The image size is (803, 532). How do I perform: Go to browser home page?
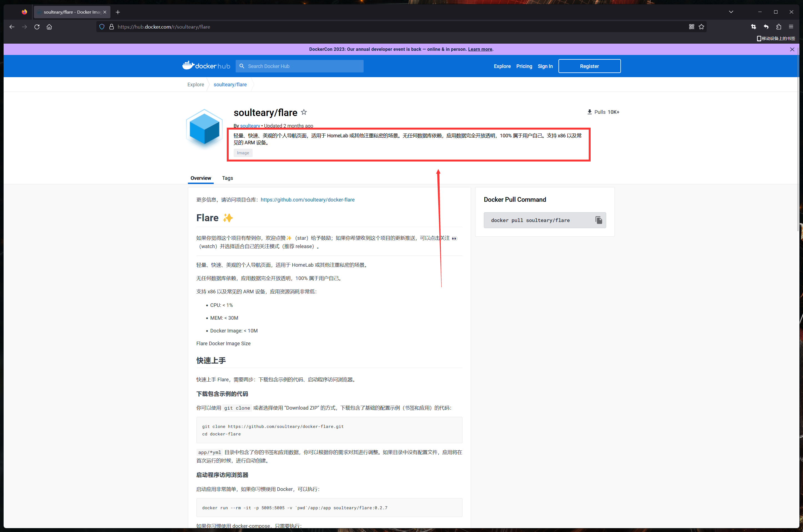49,27
